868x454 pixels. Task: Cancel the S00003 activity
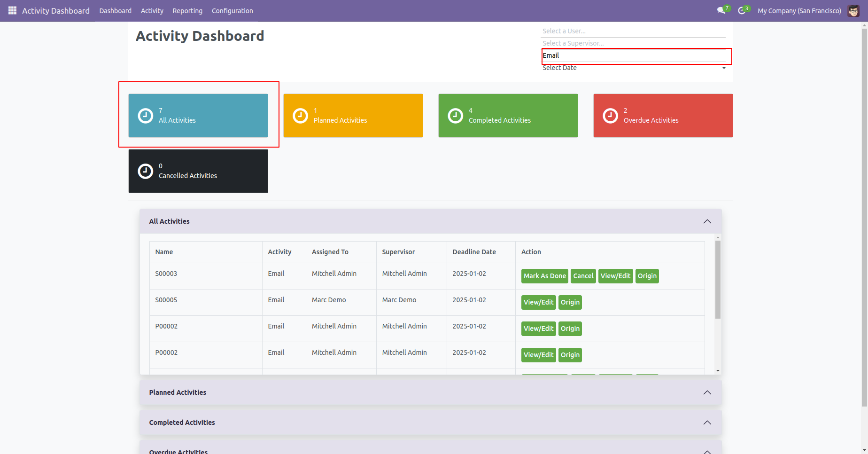point(583,276)
